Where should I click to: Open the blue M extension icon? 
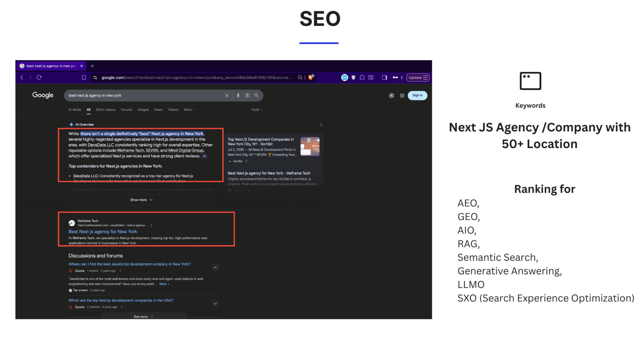344,78
